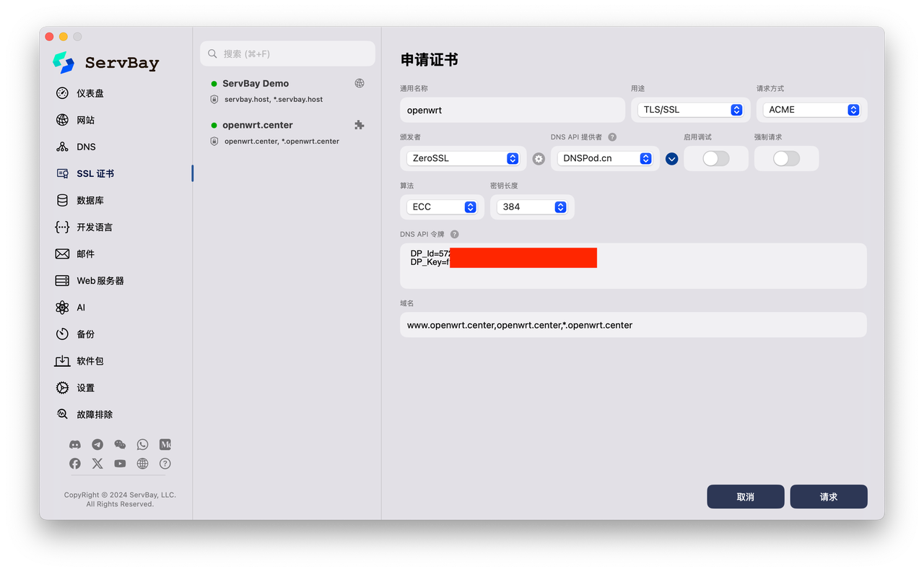Viewport: 924px width, 572px height.
Task: Open the website globe icon in sidebar footer
Action: pos(143,464)
